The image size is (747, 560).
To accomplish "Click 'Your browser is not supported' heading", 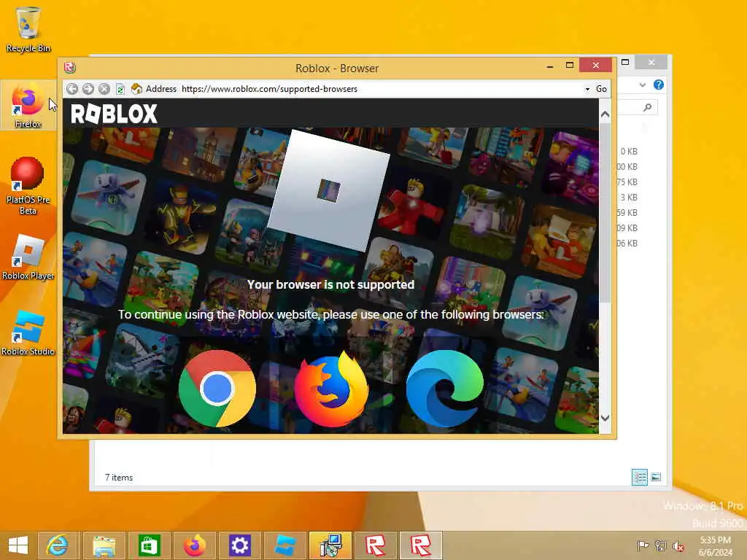I will pos(330,284).
